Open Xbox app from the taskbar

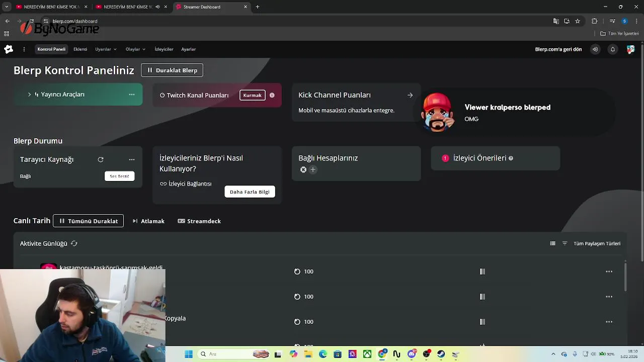pyautogui.click(x=367, y=354)
